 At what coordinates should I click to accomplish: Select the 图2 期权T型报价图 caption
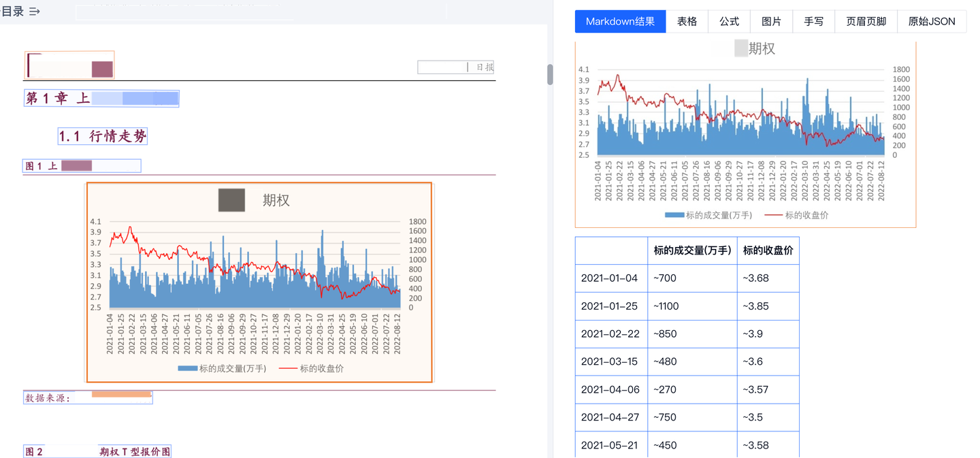97,451
